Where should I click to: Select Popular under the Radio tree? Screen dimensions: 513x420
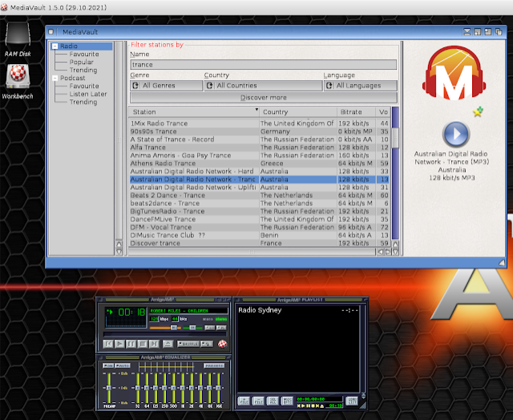click(x=81, y=62)
